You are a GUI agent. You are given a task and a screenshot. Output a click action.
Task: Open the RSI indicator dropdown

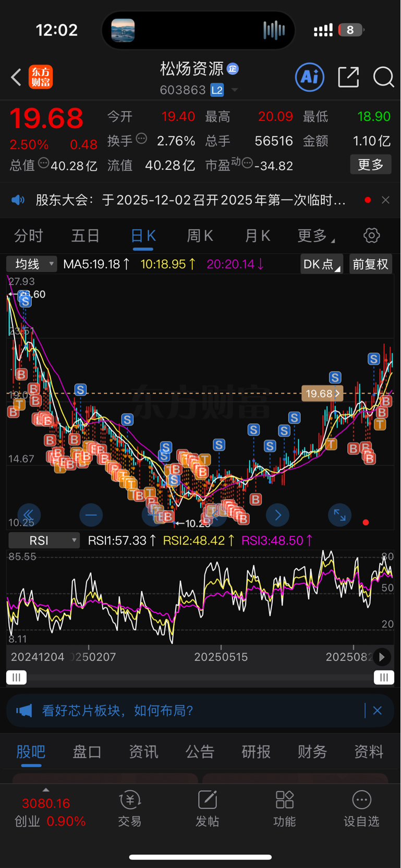[x=44, y=541]
